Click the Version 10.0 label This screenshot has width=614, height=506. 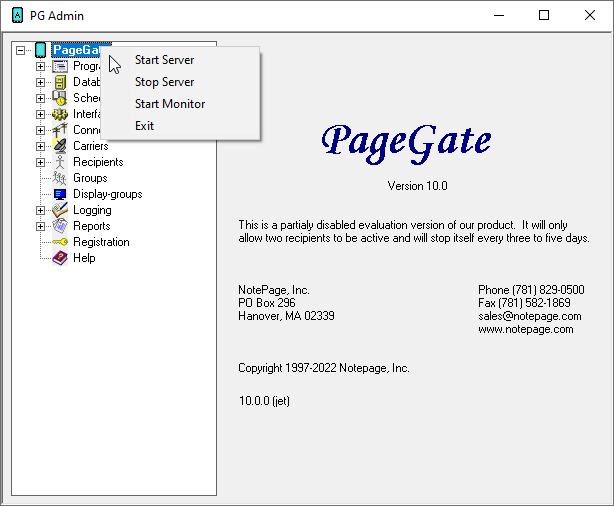(417, 186)
